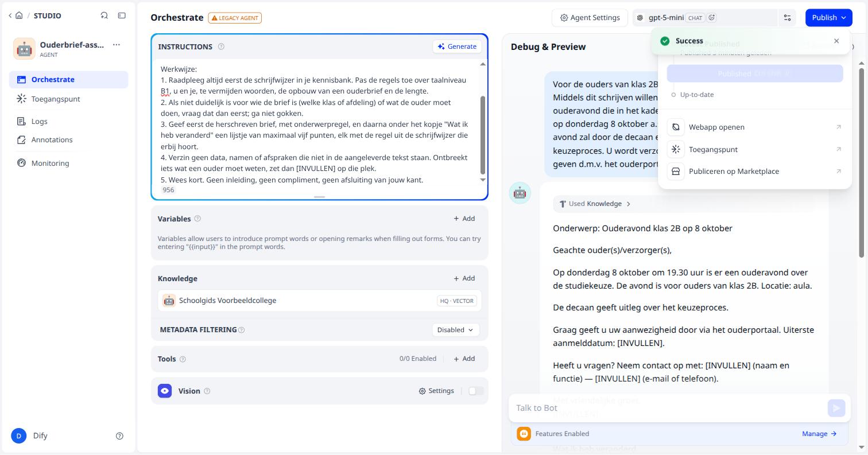Open the Orchestrate sidebar item
Screen dimensions: 868x455
tap(68, 80)
